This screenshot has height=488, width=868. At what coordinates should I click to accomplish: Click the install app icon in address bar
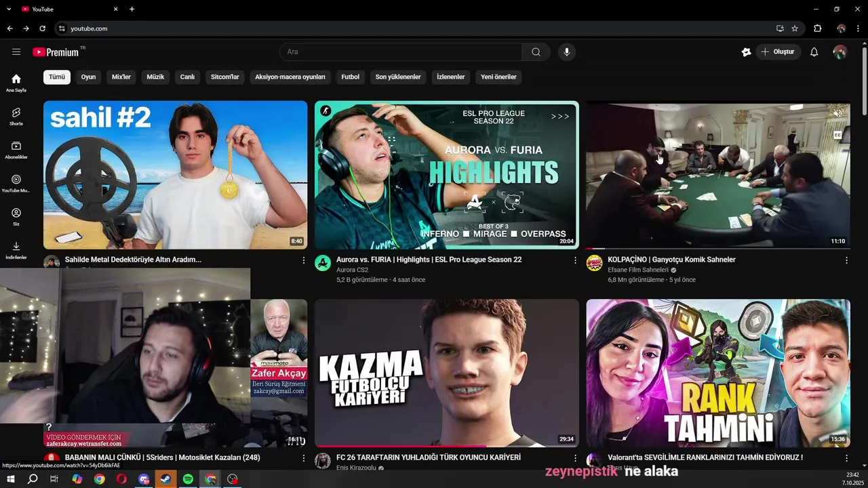[x=780, y=28]
